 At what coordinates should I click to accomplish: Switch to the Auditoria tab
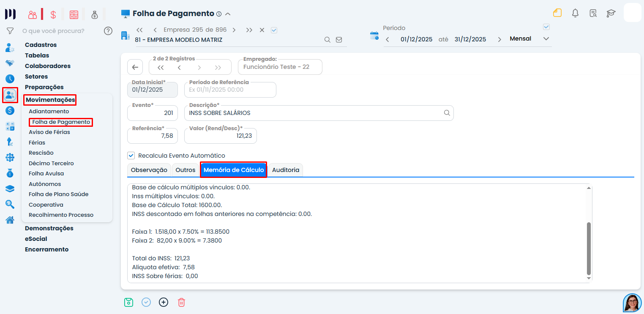[x=286, y=170]
